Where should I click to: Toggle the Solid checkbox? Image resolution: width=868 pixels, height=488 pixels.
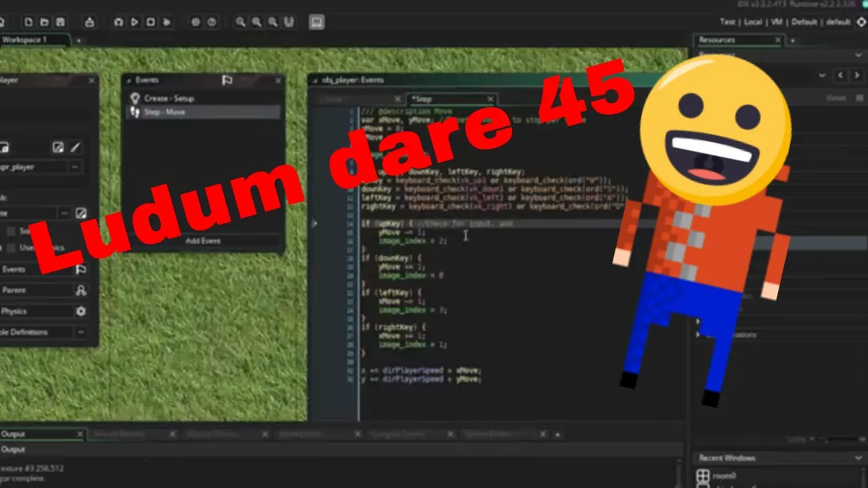coord(11,231)
